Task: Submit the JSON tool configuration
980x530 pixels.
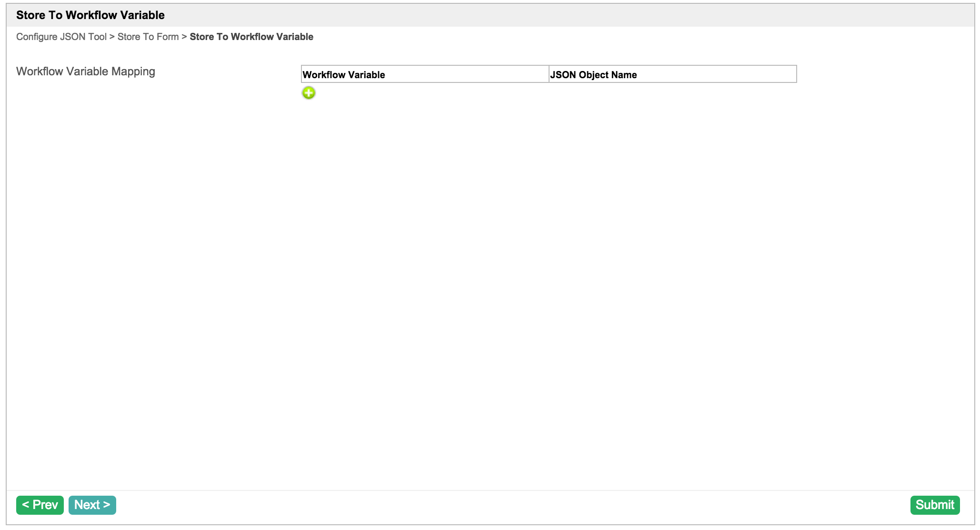Action: tap(935, 505)
